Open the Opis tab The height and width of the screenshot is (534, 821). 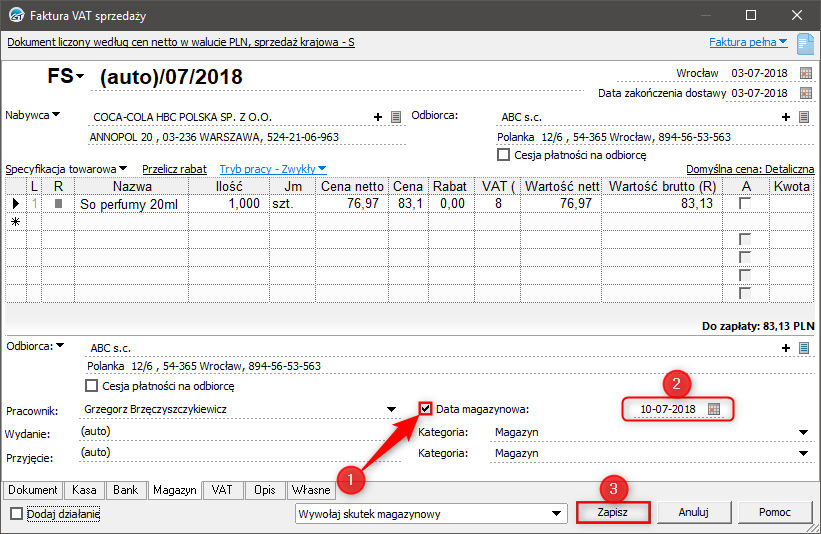(265, 490)
